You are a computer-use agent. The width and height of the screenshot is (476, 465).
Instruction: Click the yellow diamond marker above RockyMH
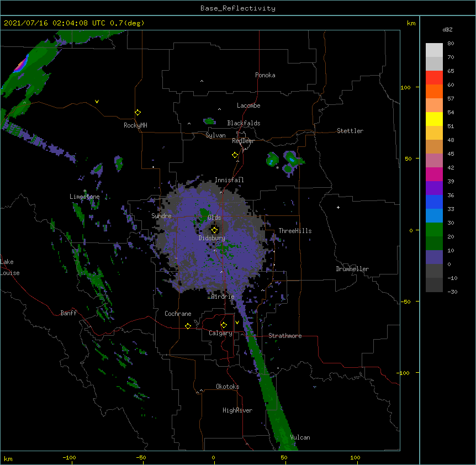(x=137, y=112)
